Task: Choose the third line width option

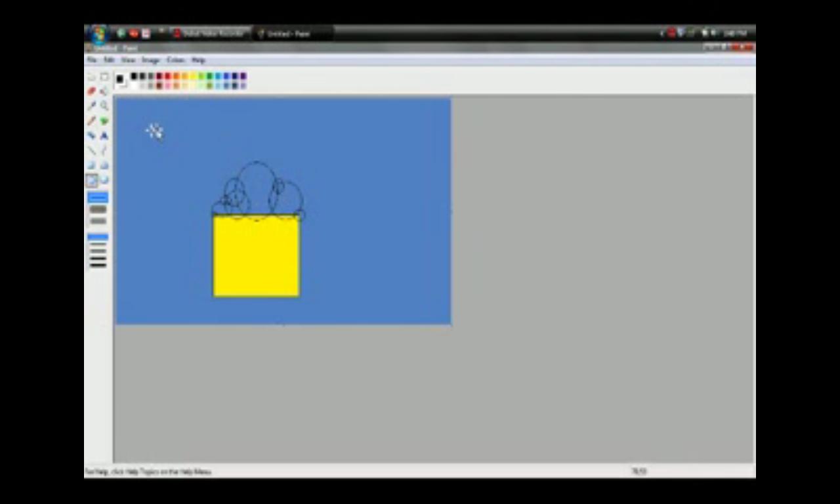Action: point(98,251)
